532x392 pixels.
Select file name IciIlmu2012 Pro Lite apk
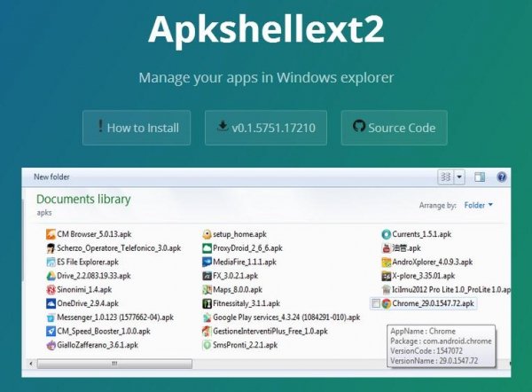pos(451,290)
